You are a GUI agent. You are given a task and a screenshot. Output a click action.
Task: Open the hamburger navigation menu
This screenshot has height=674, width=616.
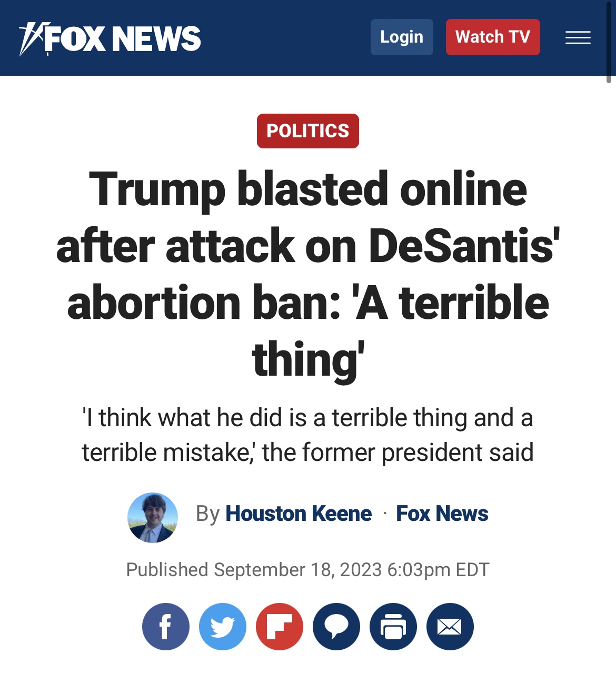pos(578,37)
